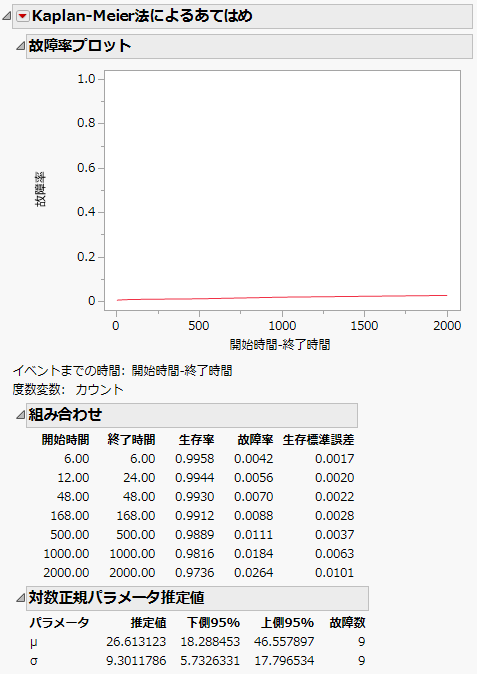This screenshot has width=477, height=674.
Task: Select the survival value 0.9958
Action: click(x=194, y=459)
